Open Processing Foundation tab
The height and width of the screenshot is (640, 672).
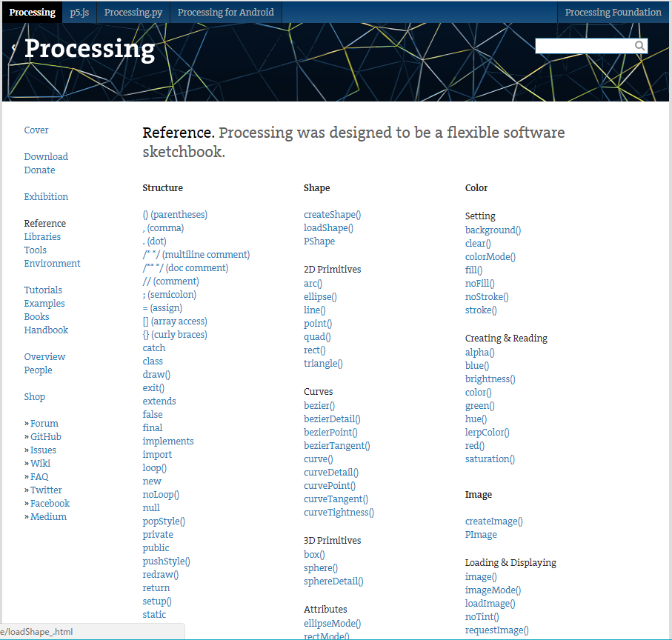(613, 12)
